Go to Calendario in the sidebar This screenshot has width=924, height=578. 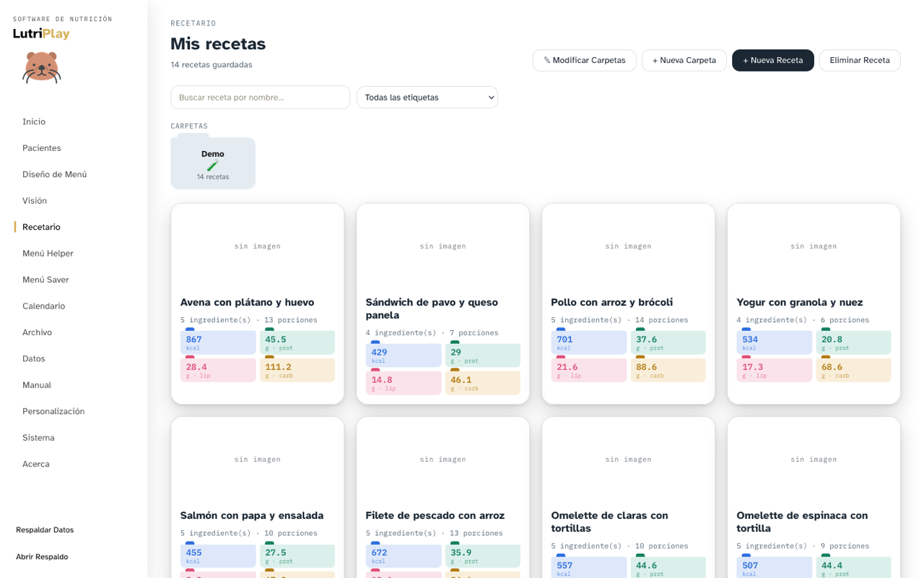pyautogui.click(x=43, y=306)
